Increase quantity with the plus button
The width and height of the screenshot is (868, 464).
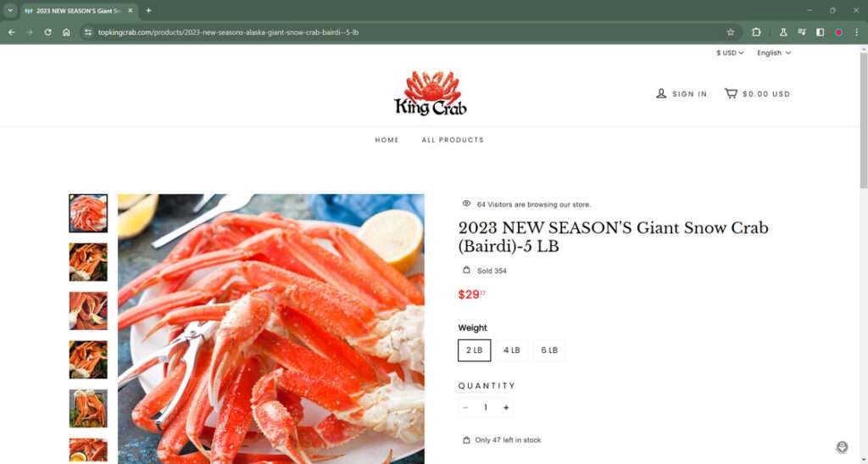(506, 407)
